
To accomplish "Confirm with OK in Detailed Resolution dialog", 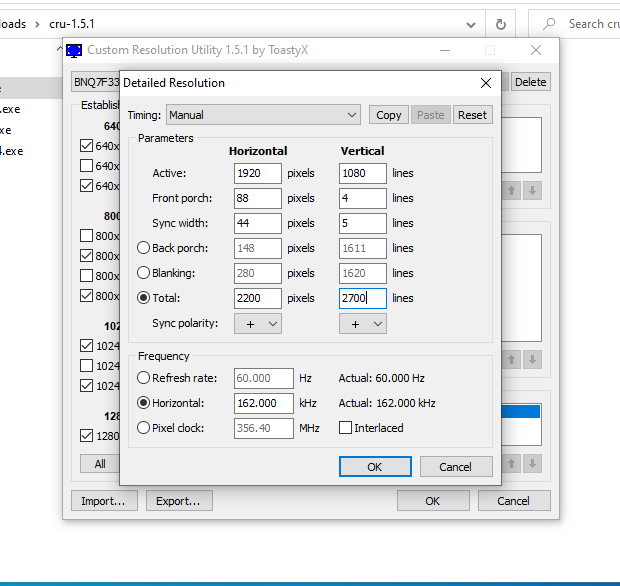I will coord(374,466).
